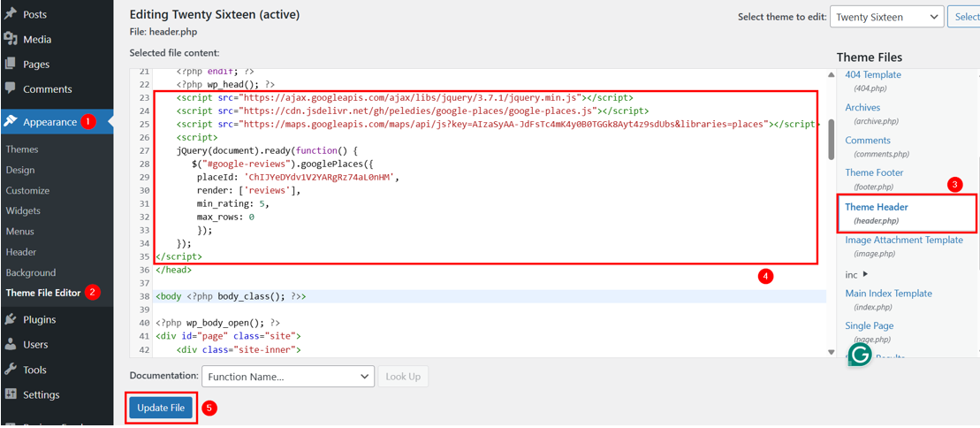The image size is (980, 428).
Task: Click the Select button beside theme dropdown
Action: coord(964,17)
